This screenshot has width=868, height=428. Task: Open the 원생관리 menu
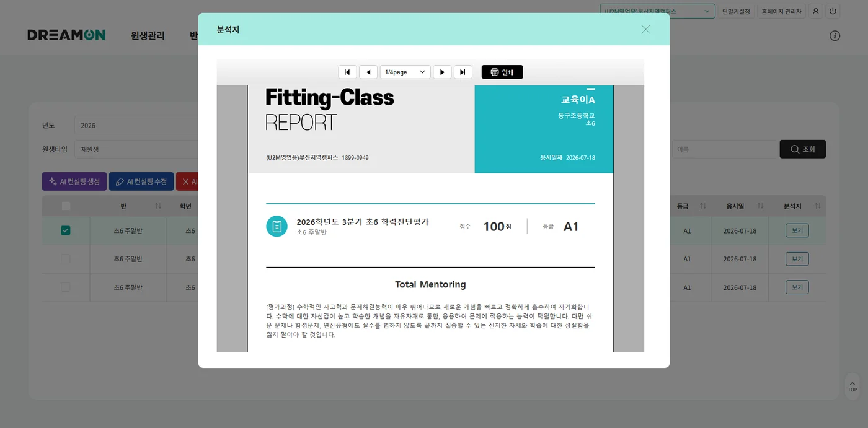tap(148, 35)
